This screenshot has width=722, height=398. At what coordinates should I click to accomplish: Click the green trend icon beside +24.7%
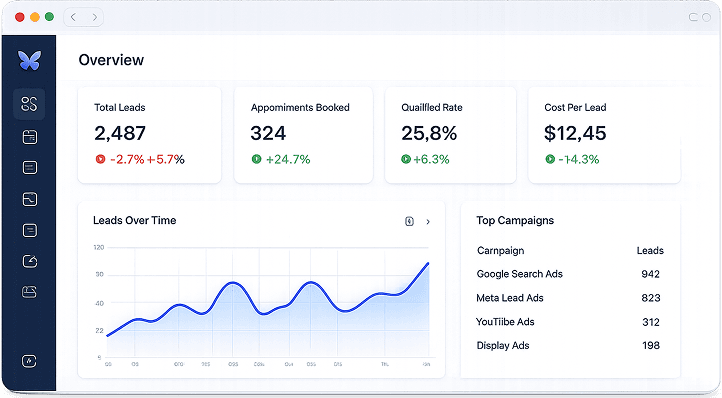[256, 159]
